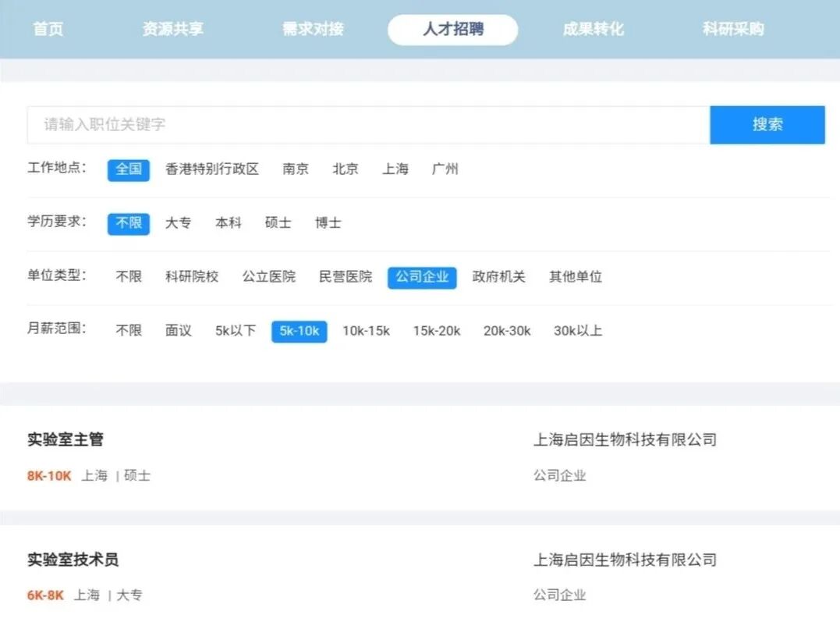Filter by 政府机关 unit type
Screen dimensions: 840x629
(499, 276)
